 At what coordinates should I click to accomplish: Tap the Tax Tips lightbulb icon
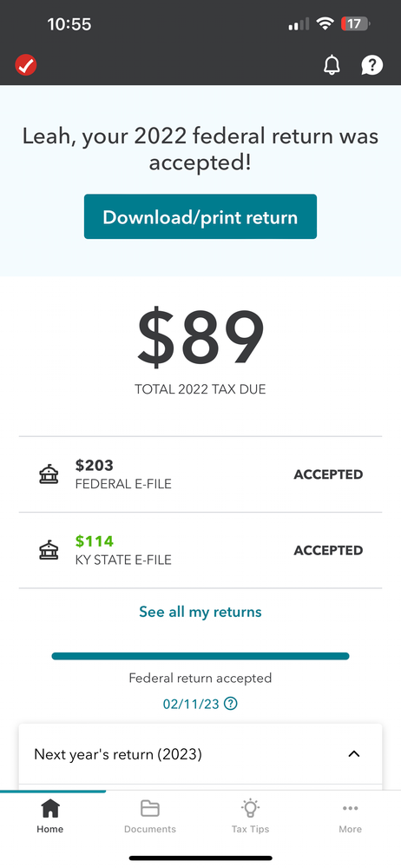[250, 808]
